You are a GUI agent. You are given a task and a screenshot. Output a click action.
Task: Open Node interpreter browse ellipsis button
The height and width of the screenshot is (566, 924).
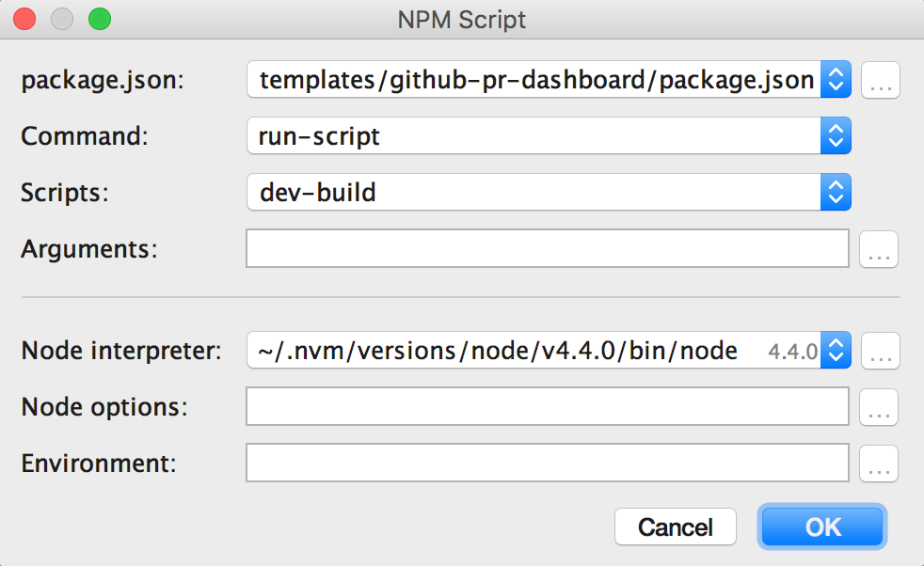(x=881, y=352)
